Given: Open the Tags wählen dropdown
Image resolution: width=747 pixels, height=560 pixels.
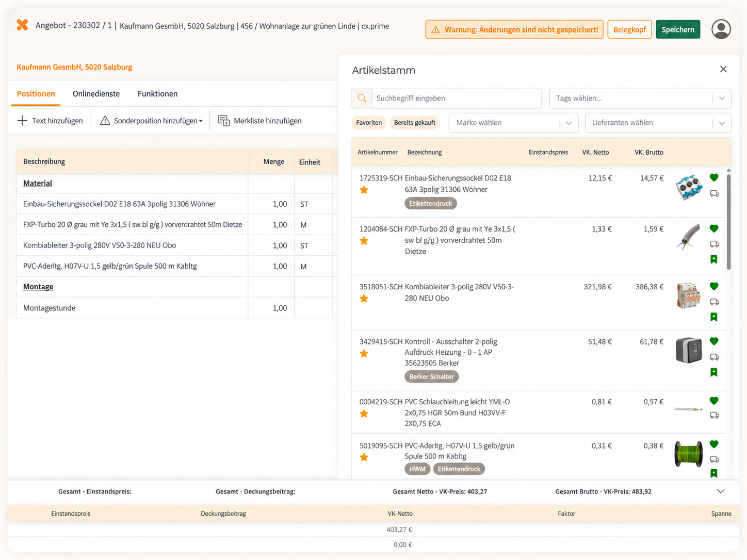Looking at the screenshot, I should tap(640, 98).
